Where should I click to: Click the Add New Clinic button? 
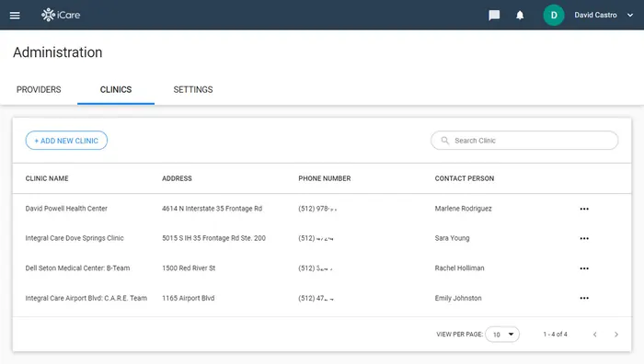(x=66, y=141)
